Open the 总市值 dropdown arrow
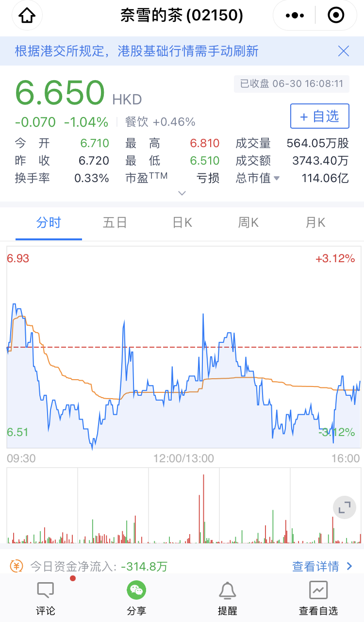Screen dimensions: 364x622 pyautogui.click(x=277, y=178)
